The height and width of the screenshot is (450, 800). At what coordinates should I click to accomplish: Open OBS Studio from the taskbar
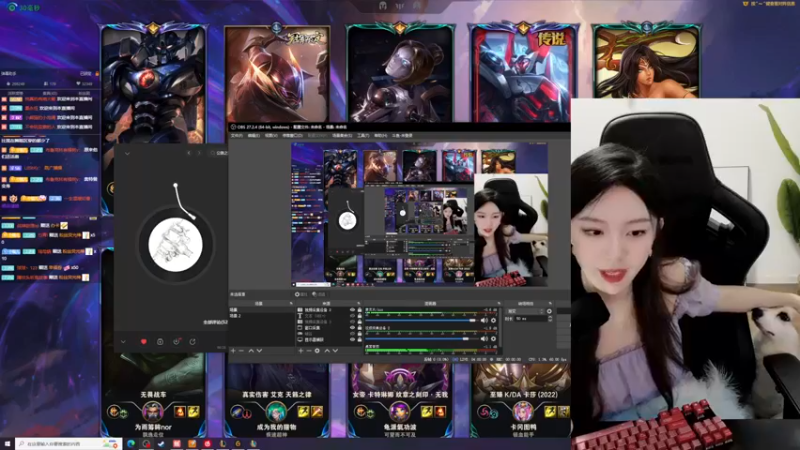click(146, 444)
